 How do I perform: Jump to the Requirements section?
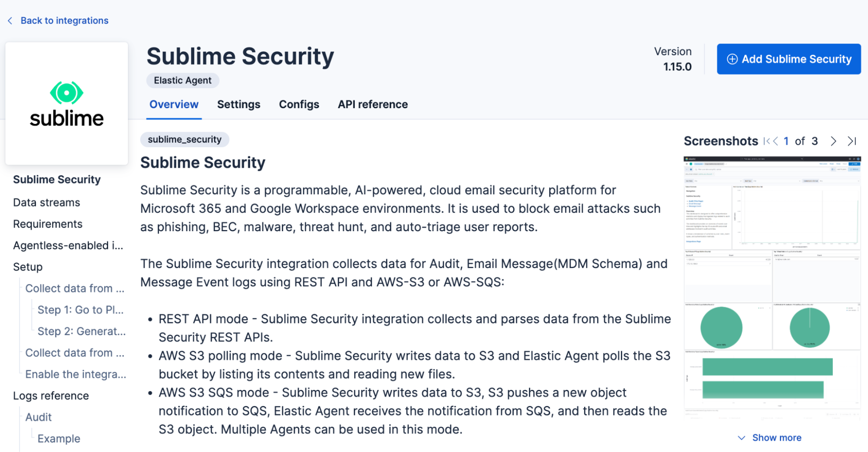click(x=48, y=224)
